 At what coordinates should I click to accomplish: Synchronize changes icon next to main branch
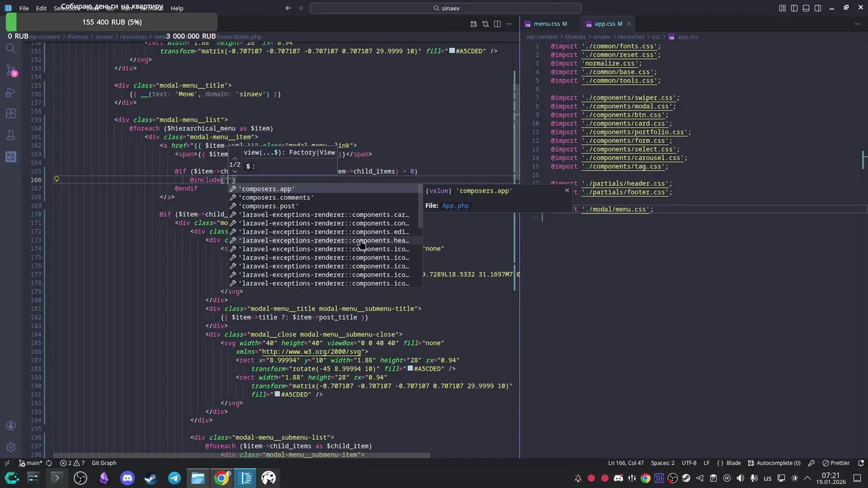[48, 463]
